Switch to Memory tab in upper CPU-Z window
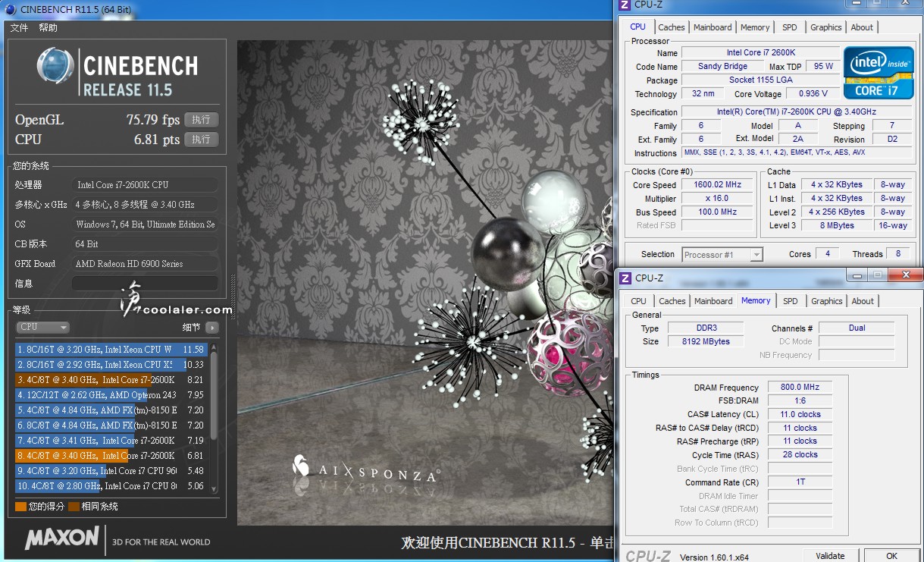 755,27
